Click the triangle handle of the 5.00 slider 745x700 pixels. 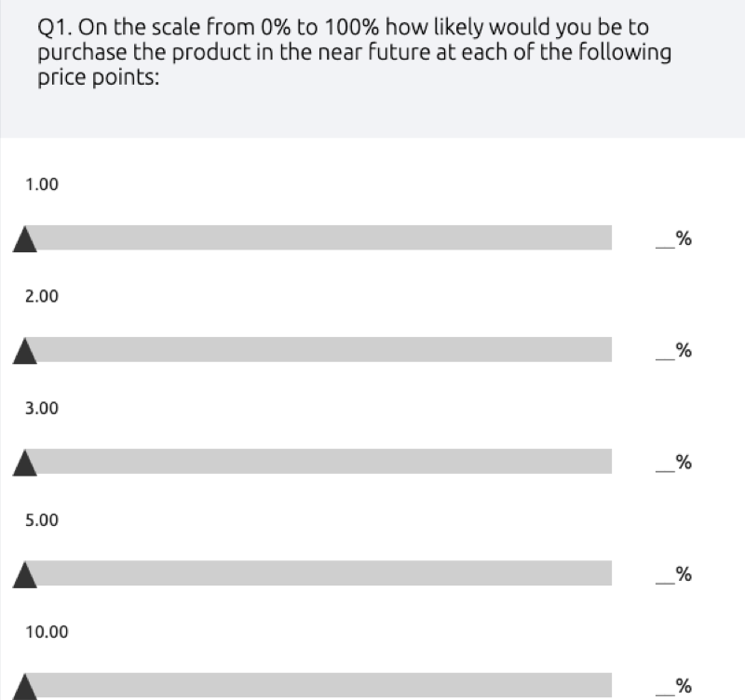(25, 575)
